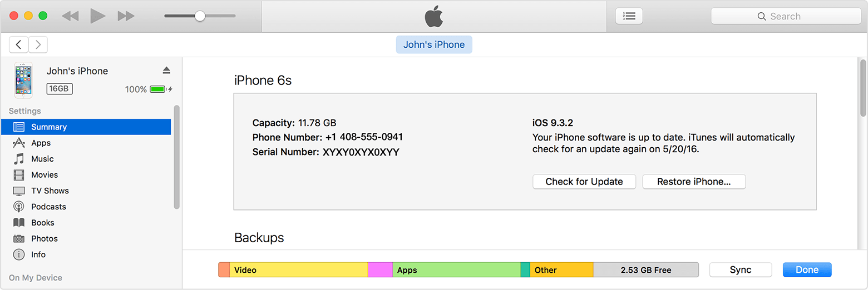The width and height of the screenshot is (868, 290).
Task: Click the Check for Update button
Action: click(584, 182)
